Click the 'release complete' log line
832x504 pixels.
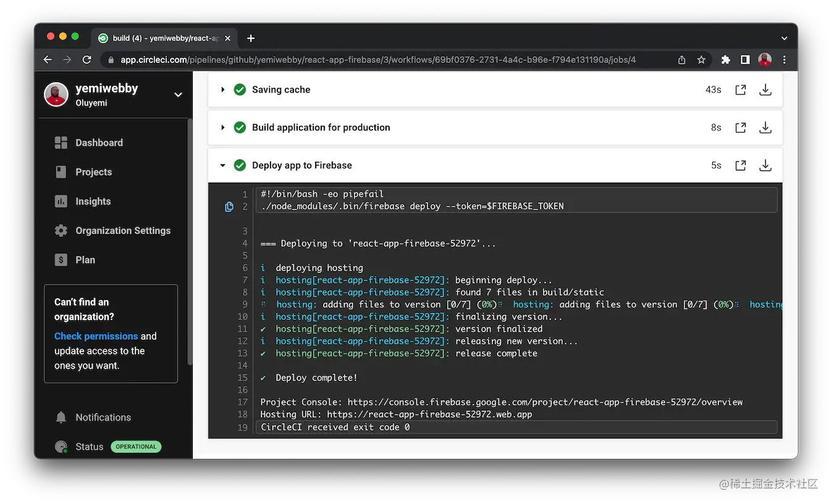(x=398, y=353)
